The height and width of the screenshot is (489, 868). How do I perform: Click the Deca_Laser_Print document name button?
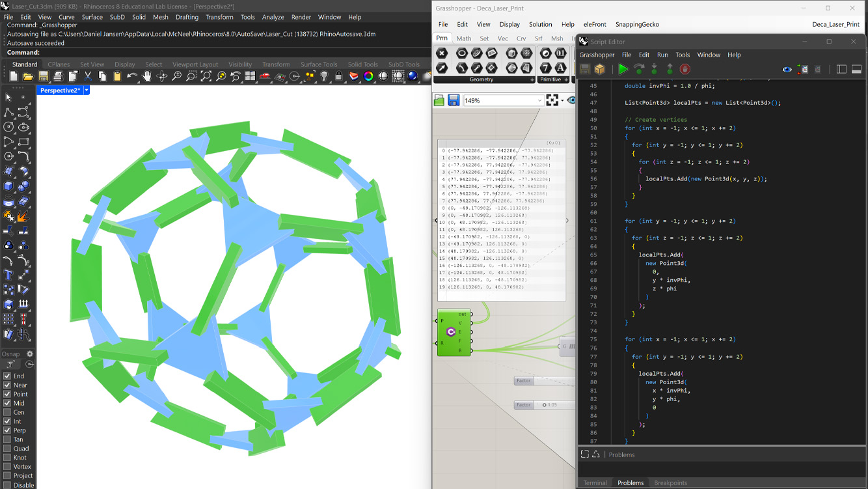tap(835, 24)
